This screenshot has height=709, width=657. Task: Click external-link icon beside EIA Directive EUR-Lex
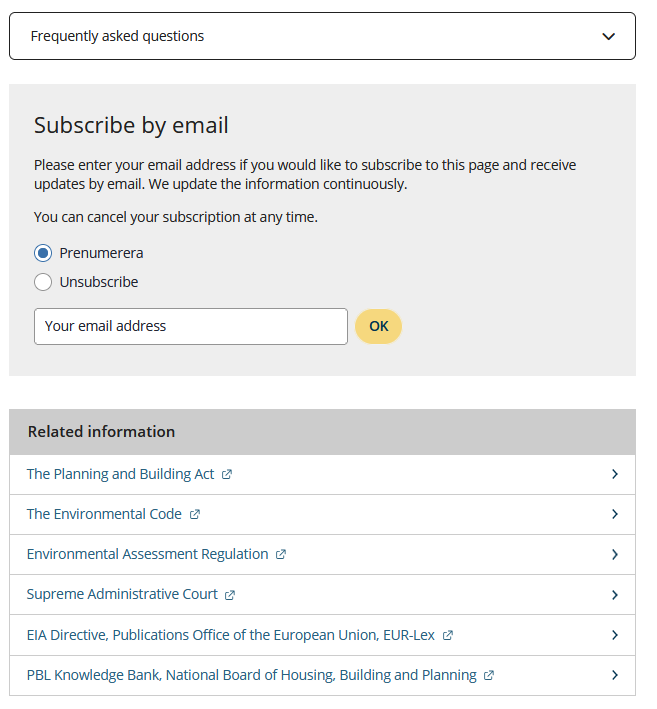448,635
